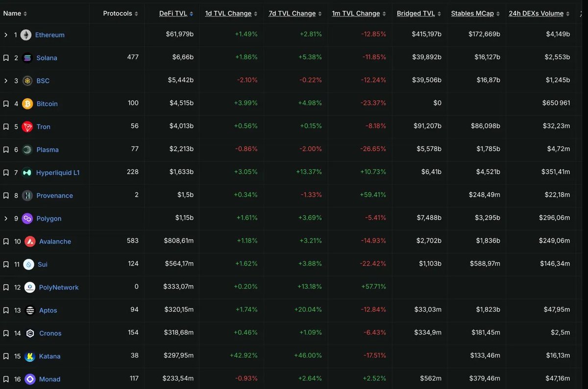Sort by 24h DEXs Volume column
588x389 pixels.
pyautogui.click(x=539, y=14)
